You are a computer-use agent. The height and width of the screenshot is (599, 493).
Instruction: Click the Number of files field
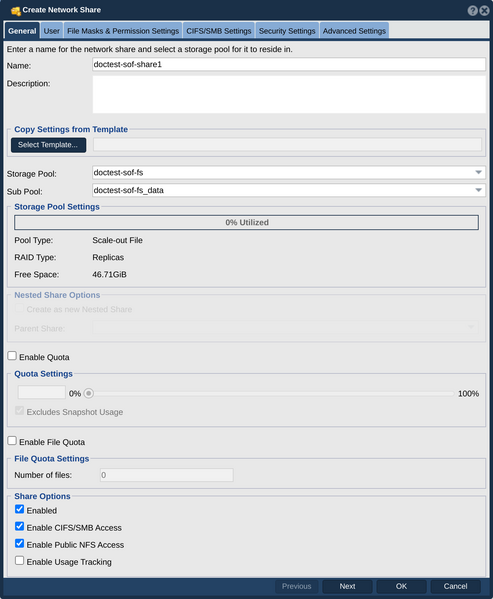(166, 475)
